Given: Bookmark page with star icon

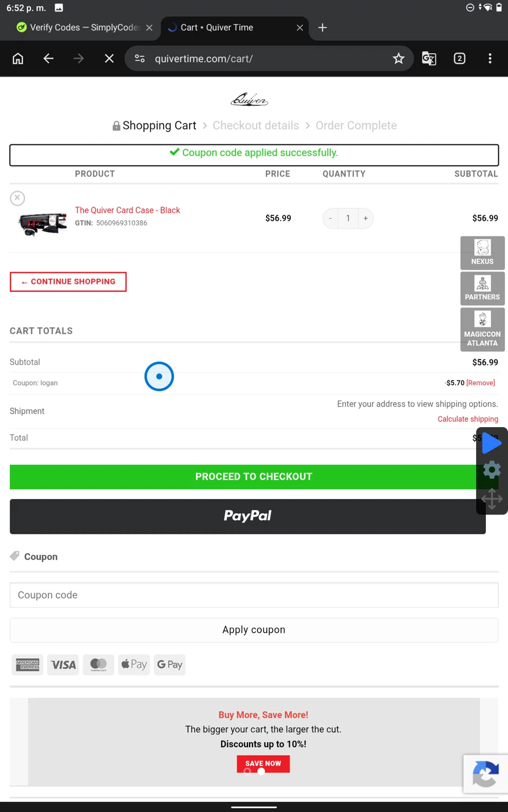Looking at the screenshot, I should tap(399, 58).
